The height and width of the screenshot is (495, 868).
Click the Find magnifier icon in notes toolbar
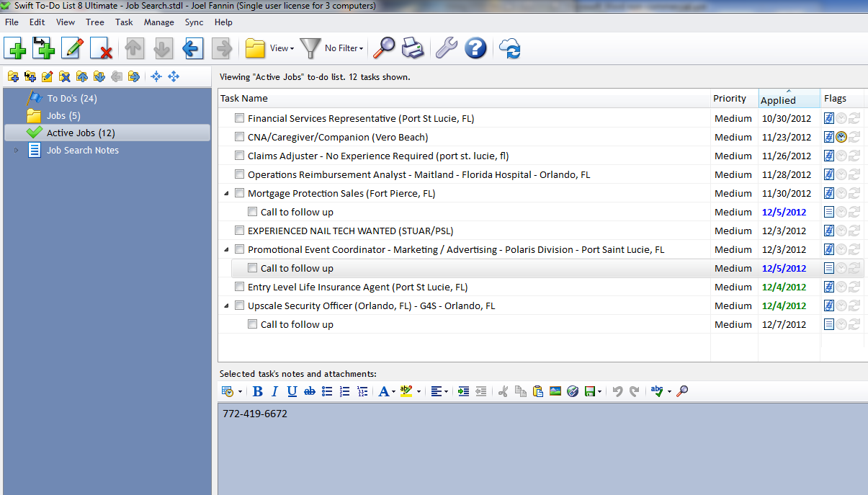(682, 391)
